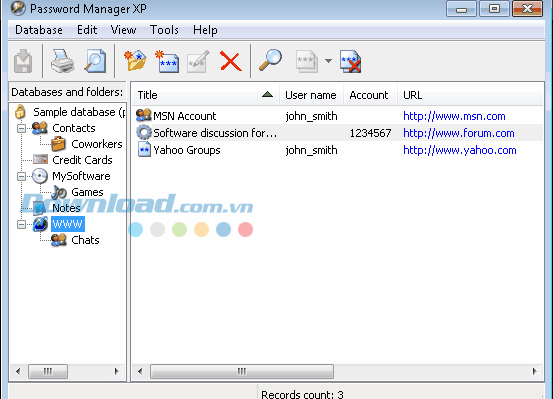The height and width of the screenshot is (399, 553).
Task: Select the Sample database tree root
Action: [x=79, y=112]
